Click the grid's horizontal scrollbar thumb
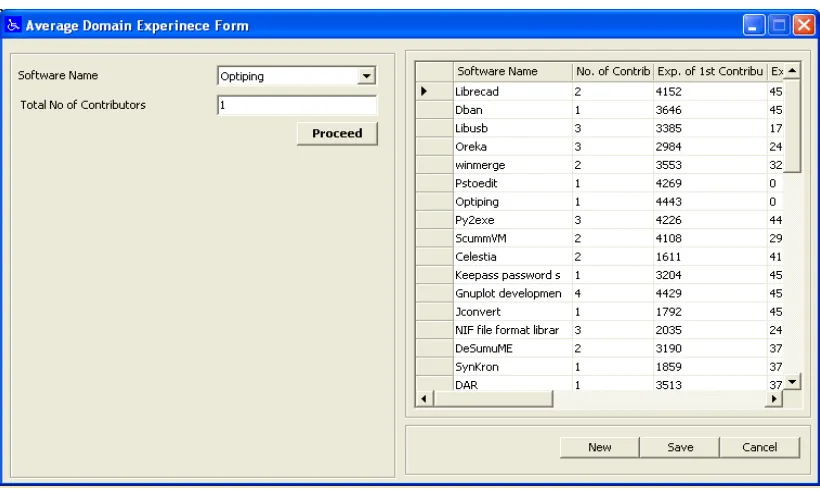The image size is (820, 490). pos(493,399)
